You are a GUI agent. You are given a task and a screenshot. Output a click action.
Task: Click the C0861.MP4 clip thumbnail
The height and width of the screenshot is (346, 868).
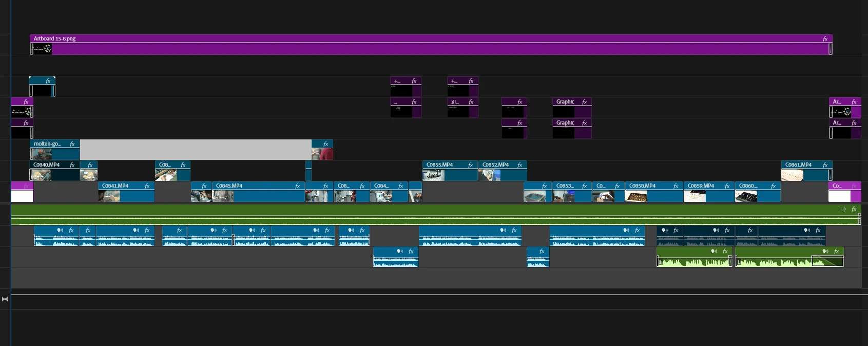[792, 175]
